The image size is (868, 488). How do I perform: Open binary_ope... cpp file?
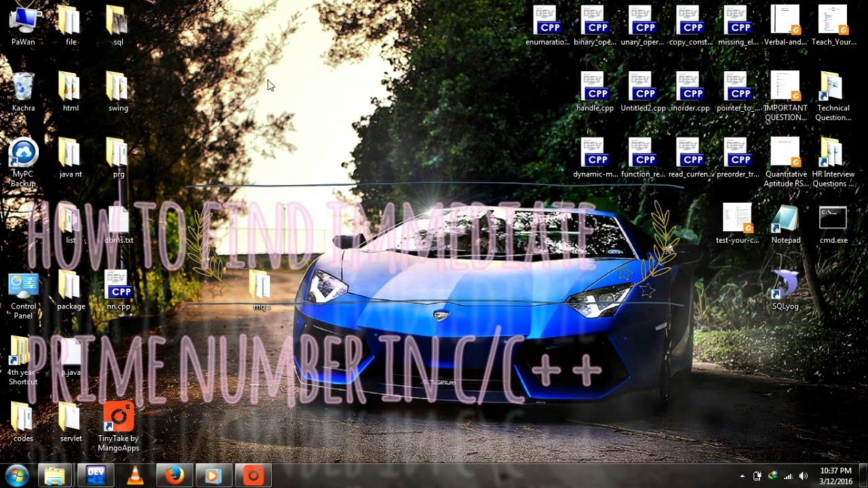(595, 26)
